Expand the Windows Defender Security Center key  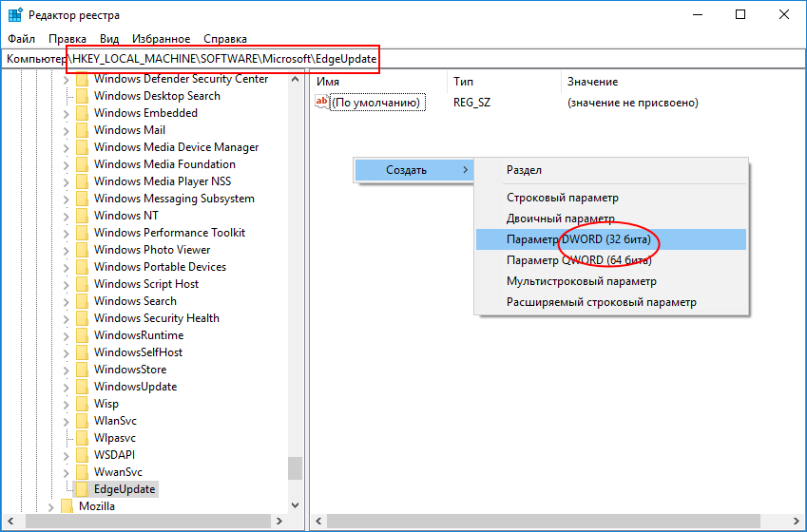click(66, 80)
